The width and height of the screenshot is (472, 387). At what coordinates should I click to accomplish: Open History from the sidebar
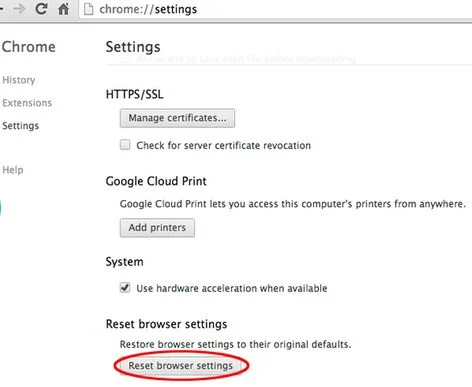[19, 80]
